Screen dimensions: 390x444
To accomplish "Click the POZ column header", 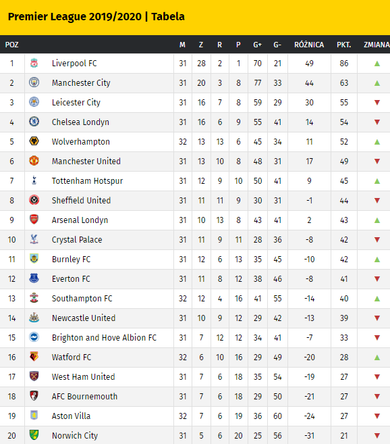I will pyautogui.click(x=12, y=45).
